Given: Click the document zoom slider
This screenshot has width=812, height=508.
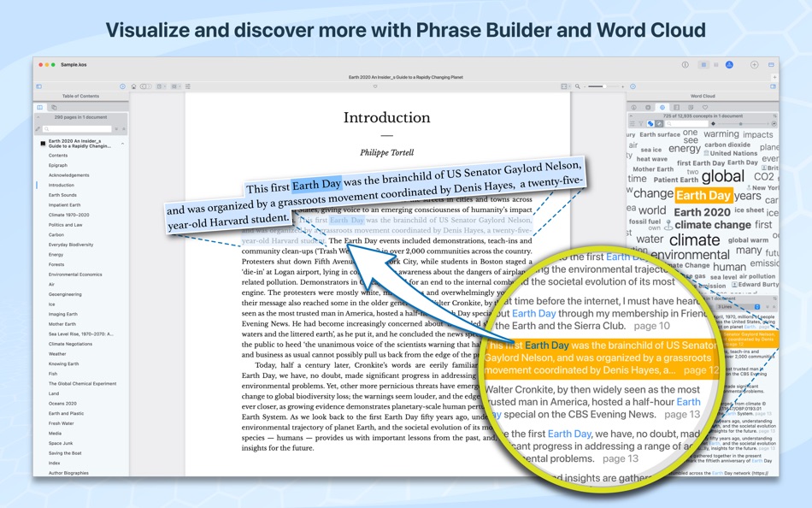Looking at the screenshot, I should coord(603,86).
